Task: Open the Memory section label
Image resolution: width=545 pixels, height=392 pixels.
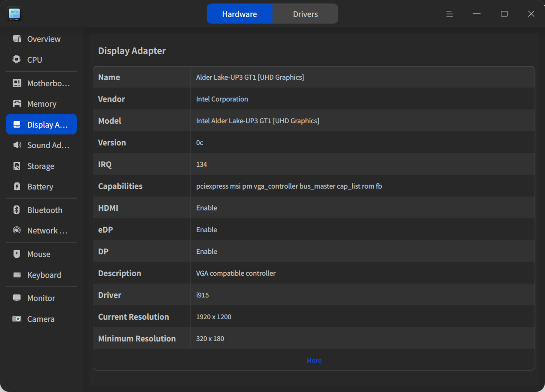Action: [x=42, y=104]
